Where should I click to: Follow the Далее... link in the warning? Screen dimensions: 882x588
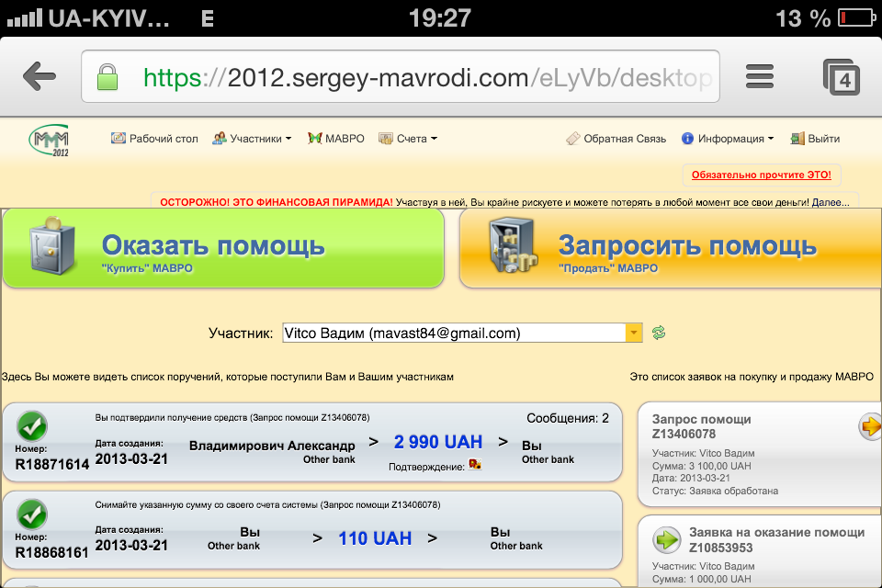click(831, 202)
